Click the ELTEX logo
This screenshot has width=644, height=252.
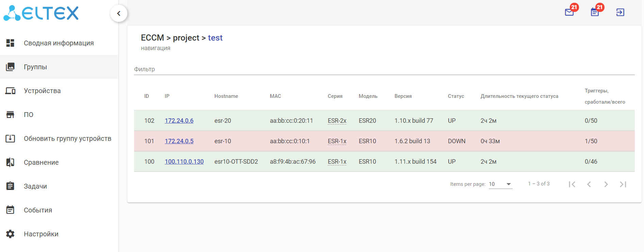tap(41, 13)
